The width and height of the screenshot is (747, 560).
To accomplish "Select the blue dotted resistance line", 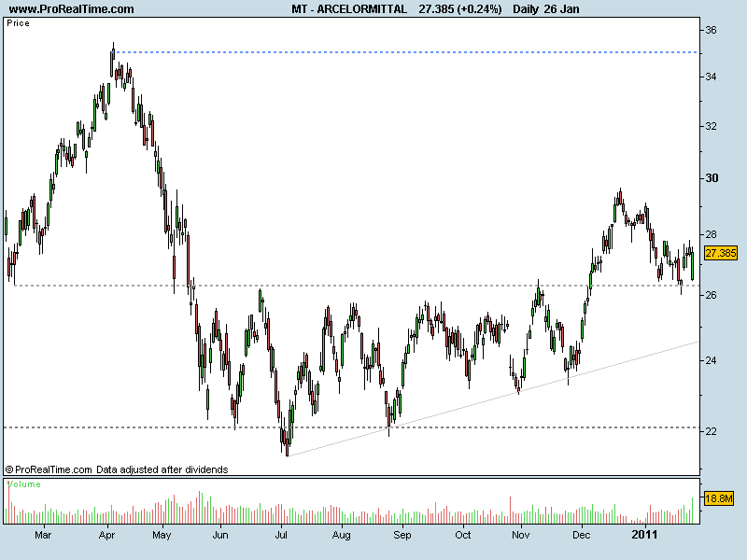I will click(407, 52).
